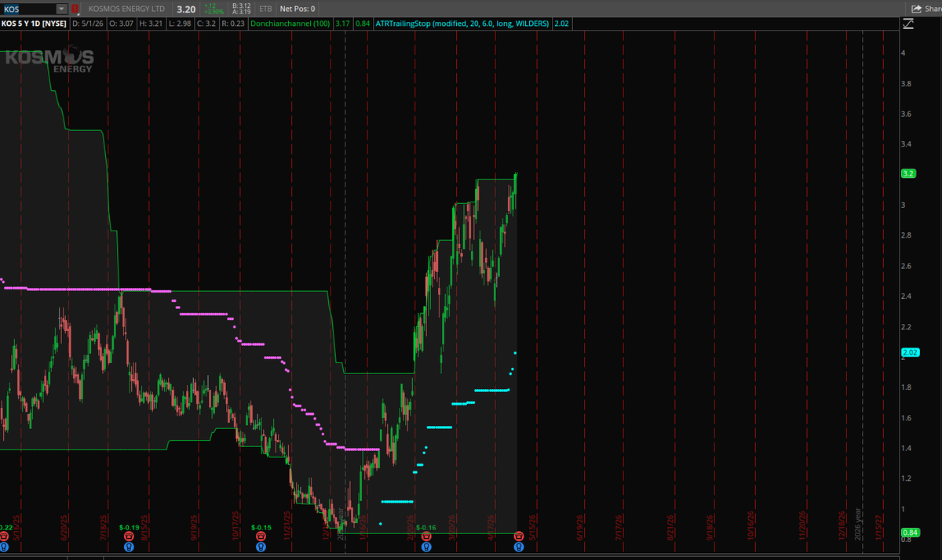Screen dimensions: 942x560
Task: Click earnings phone icon under $-0.19
Action: [x=129, y=536]
